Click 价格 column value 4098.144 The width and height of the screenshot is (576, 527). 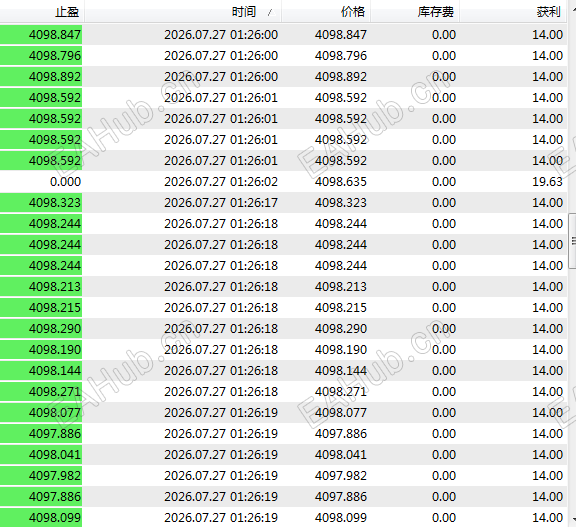pos(341,370)
